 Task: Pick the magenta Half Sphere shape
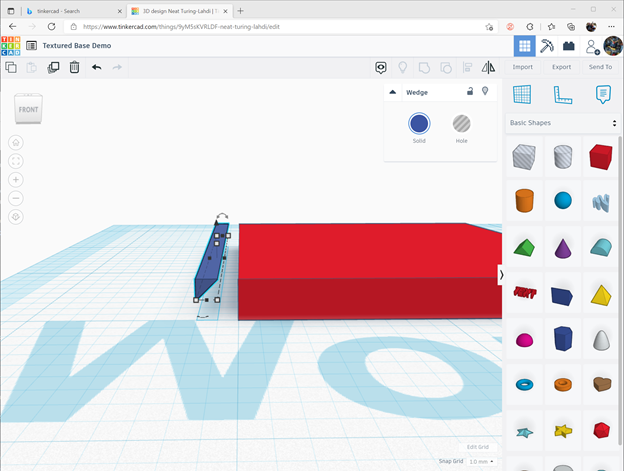point(524,341)
